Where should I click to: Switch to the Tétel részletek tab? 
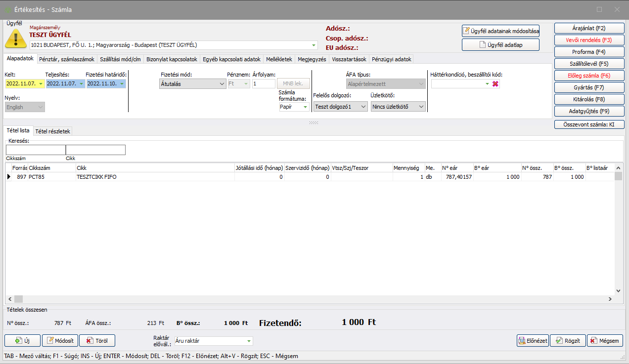pos(53,131)
